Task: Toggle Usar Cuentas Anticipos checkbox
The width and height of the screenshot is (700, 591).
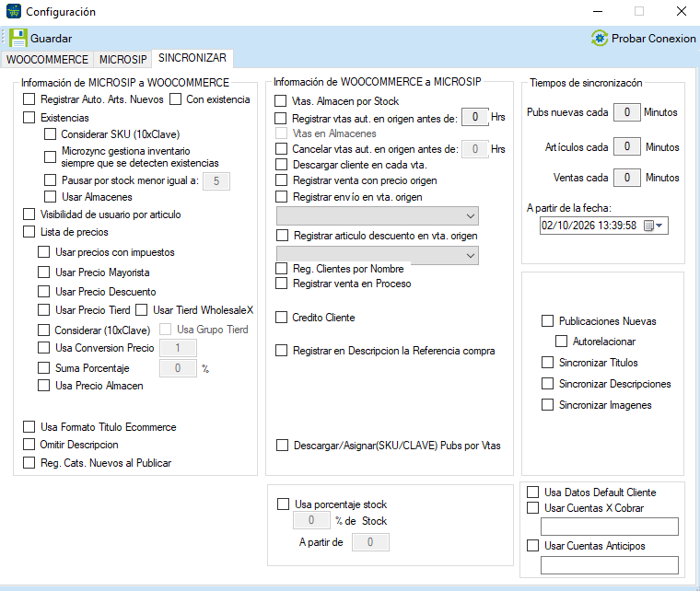Action: click(532, 546)
